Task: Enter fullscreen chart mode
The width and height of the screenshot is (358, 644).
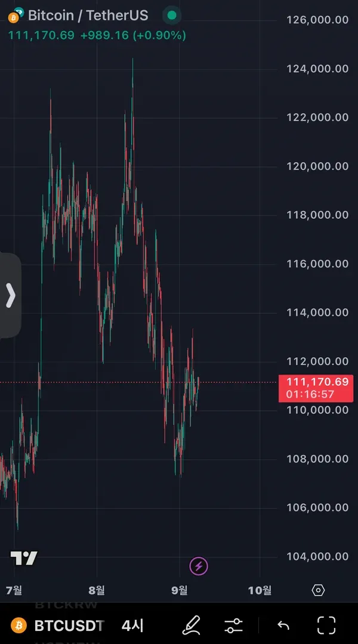Action: tap(326, 625)
